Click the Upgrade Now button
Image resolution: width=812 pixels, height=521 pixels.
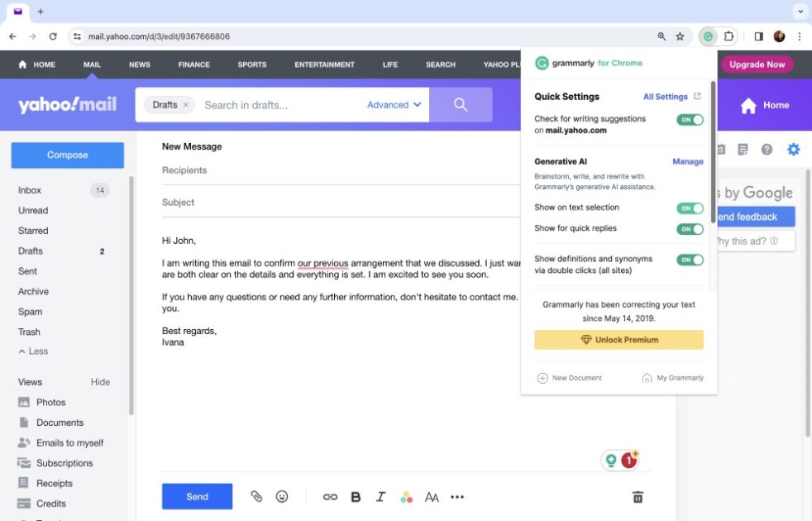[757, 65]
